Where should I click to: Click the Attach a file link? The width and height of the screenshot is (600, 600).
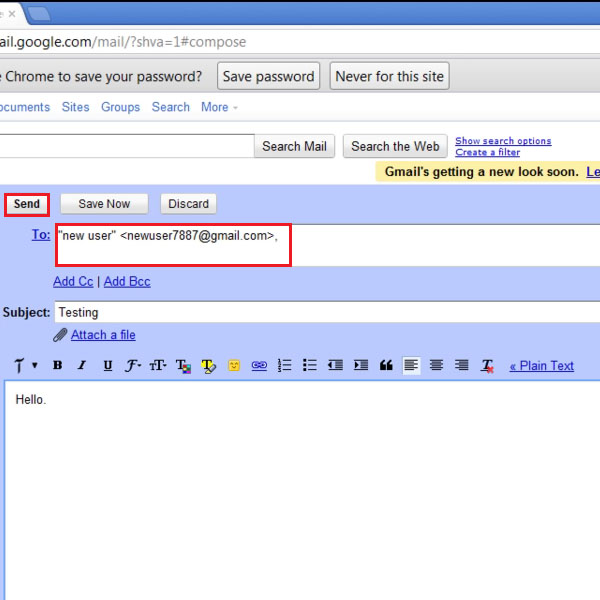click(x=103, y=335)
